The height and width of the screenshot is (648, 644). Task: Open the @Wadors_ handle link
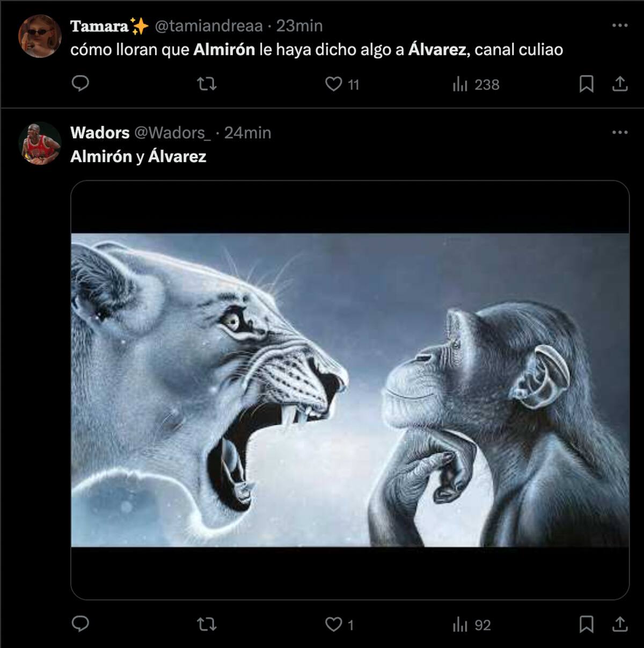tap(172, 133)
